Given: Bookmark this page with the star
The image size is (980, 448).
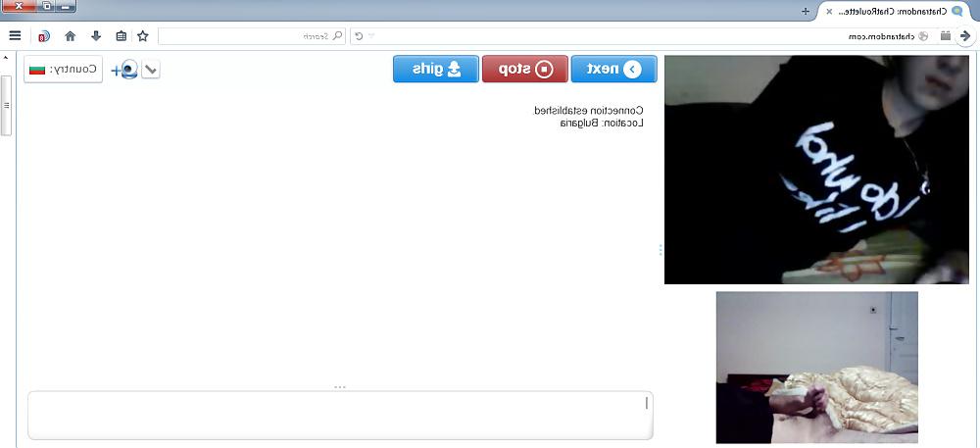Looking at the screenshot, I should 143,36.
